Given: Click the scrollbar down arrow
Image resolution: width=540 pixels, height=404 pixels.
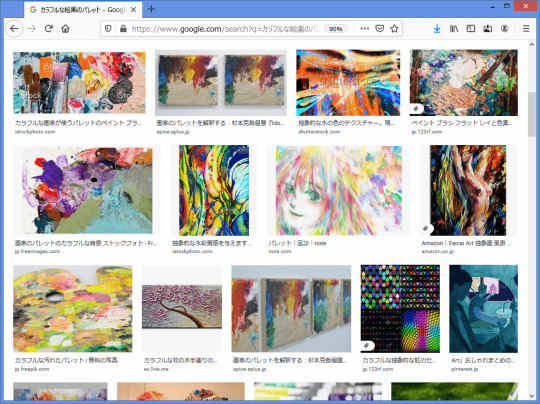Looking at the screenshot, I should [531, 396].
